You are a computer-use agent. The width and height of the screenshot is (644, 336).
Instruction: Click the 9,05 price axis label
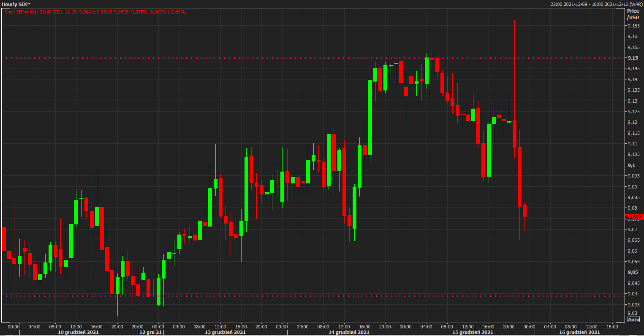[x=632, y=272]
